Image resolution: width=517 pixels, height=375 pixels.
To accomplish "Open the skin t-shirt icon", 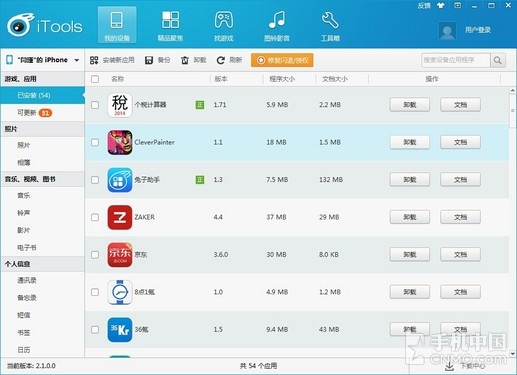I will (441, 5).
